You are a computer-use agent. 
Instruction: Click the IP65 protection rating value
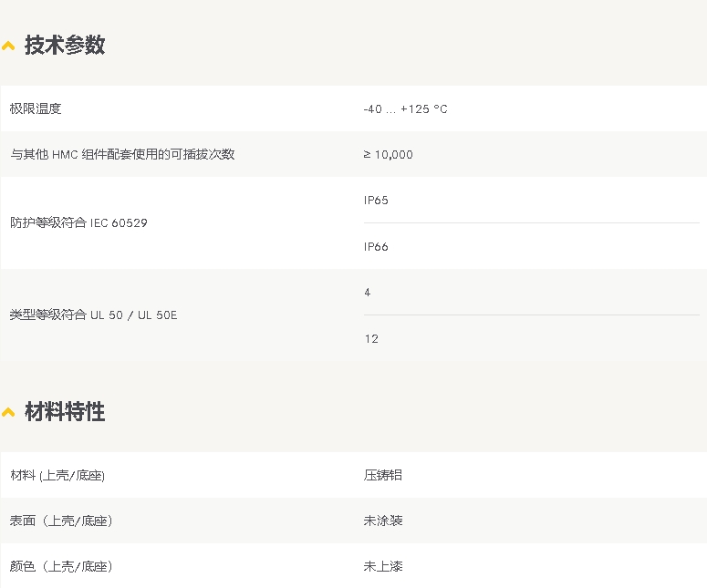[376, 200]
